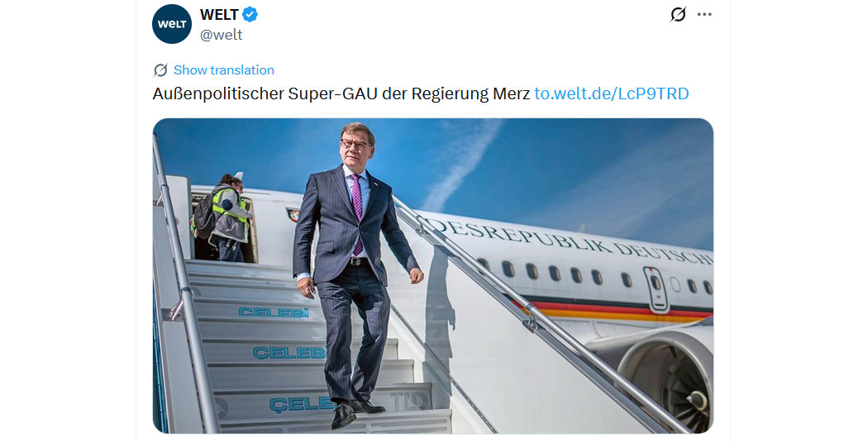Screen dimensions: 868x441
Task: Click the worker in the yellow safety vest
Action: [x=229, y=217]
